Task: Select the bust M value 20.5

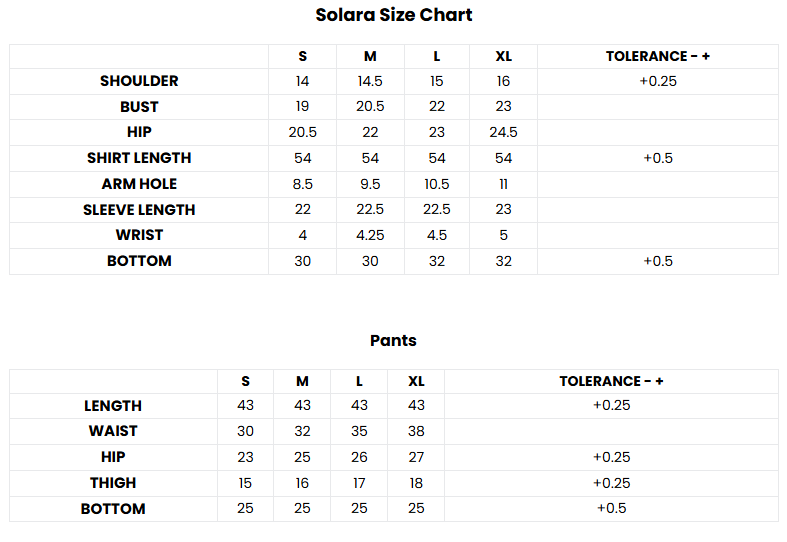Action: pyautogui.click(x=370, y=107)
